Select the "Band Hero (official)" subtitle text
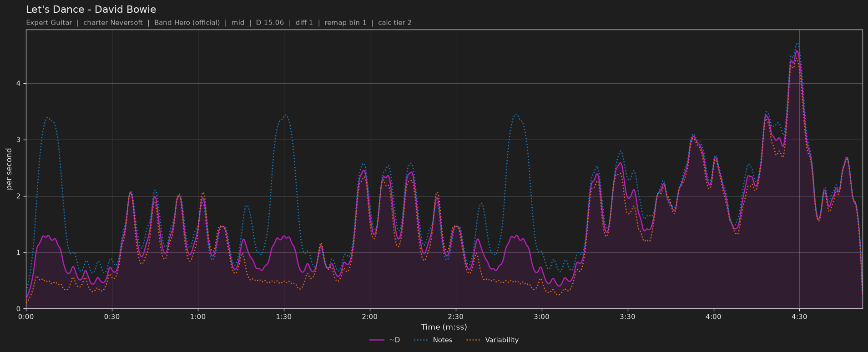The height and width of the screenshot is (352, 868). [x=187, y=23]
